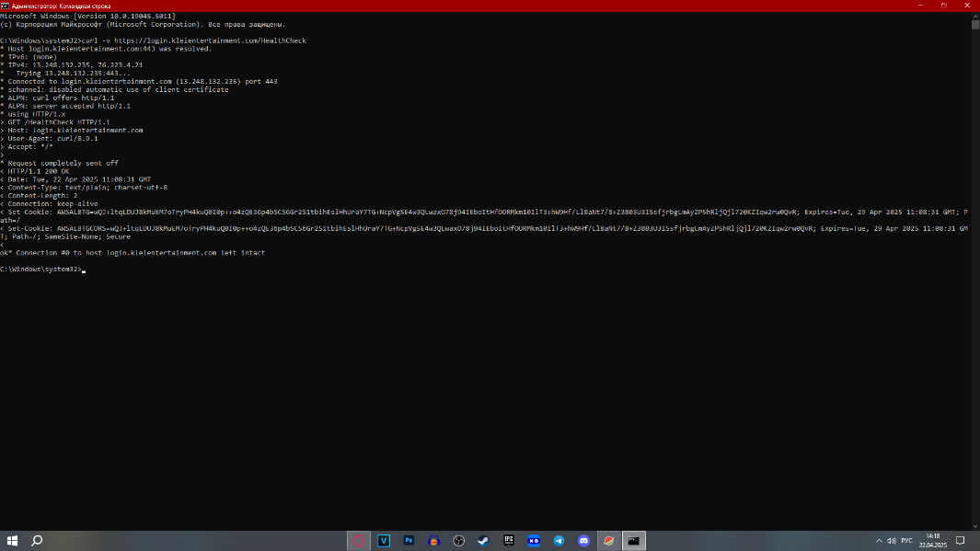Open OBS Studio from the taskbar
Image resolution: width=980 pixels, height=551 pixels.
(x=459, y=541)
